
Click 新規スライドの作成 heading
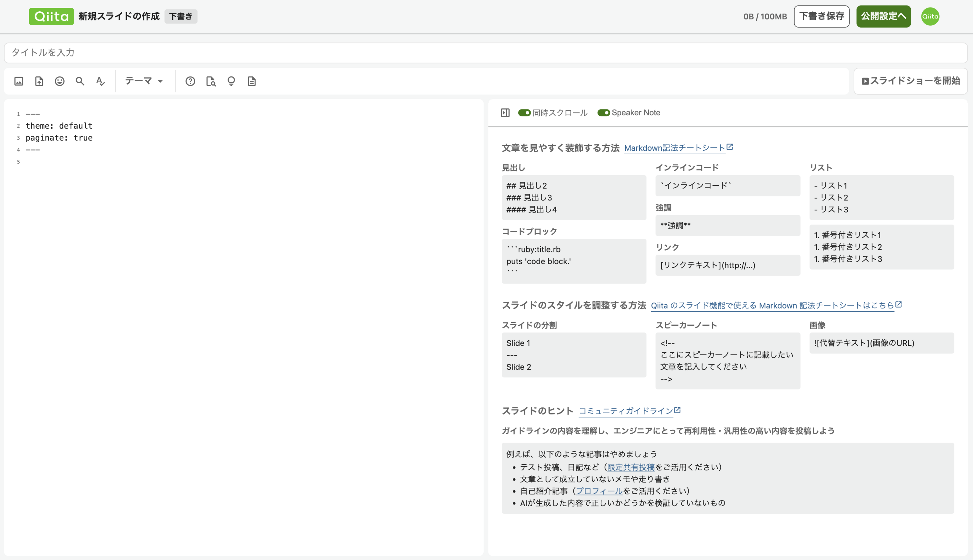click(x=119, y=17)
